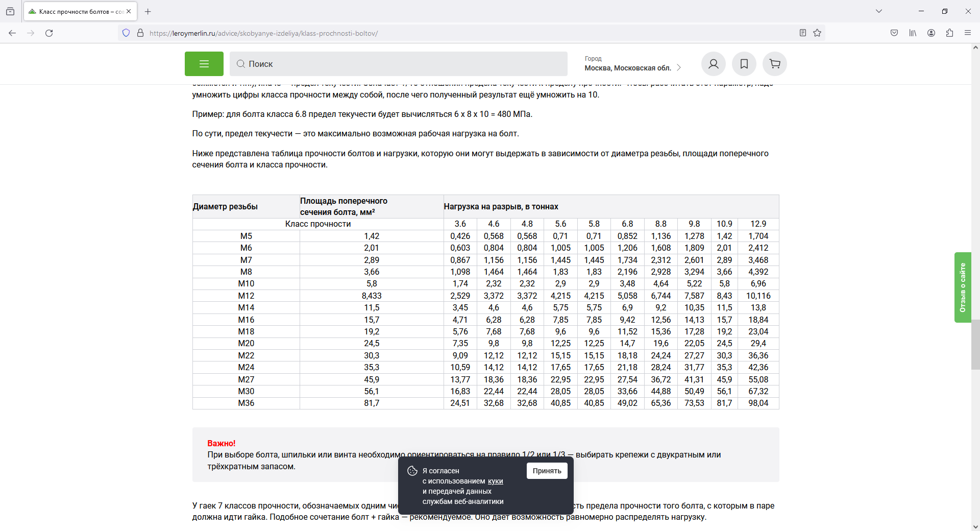The image size is (980, 531).
Task: Bookmark this page with star
Action: tap(817, 33)
